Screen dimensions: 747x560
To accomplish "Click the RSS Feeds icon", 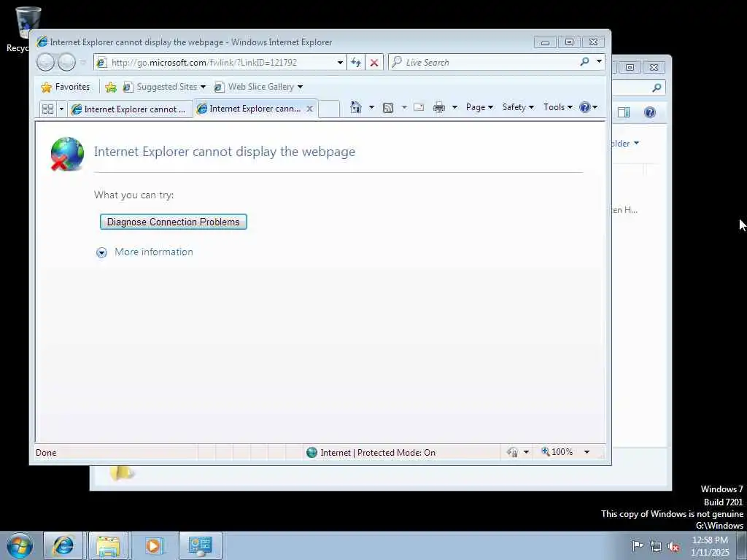I will 388,108.
